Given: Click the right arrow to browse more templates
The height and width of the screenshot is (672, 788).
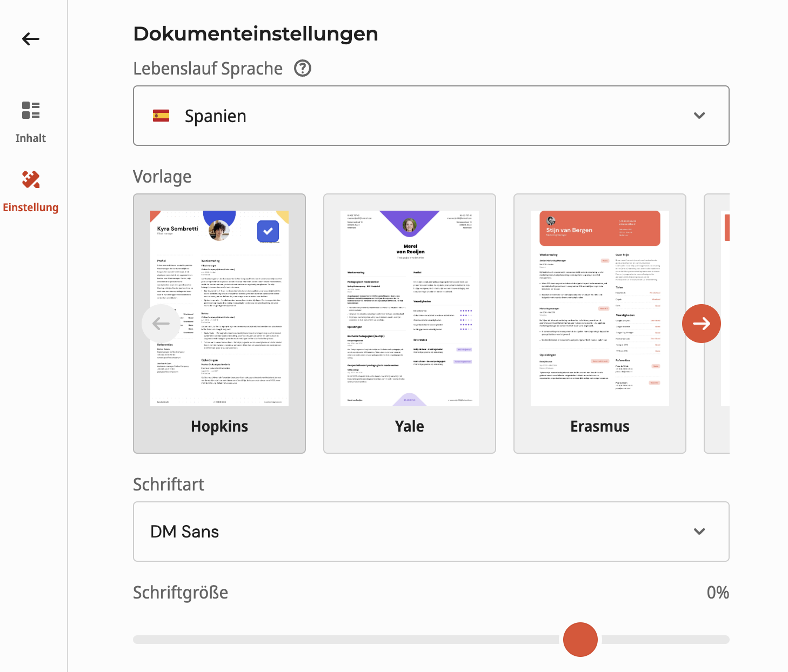Looking at the screenshot, I should 701,324.
